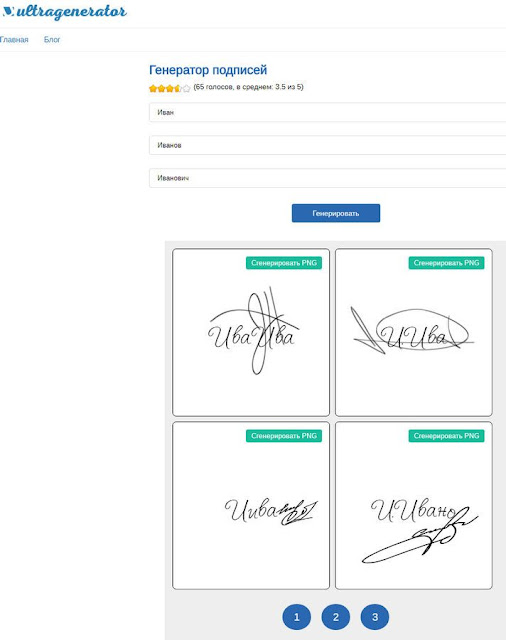Generate PNG for bottom-left signature

coord(284,436)
